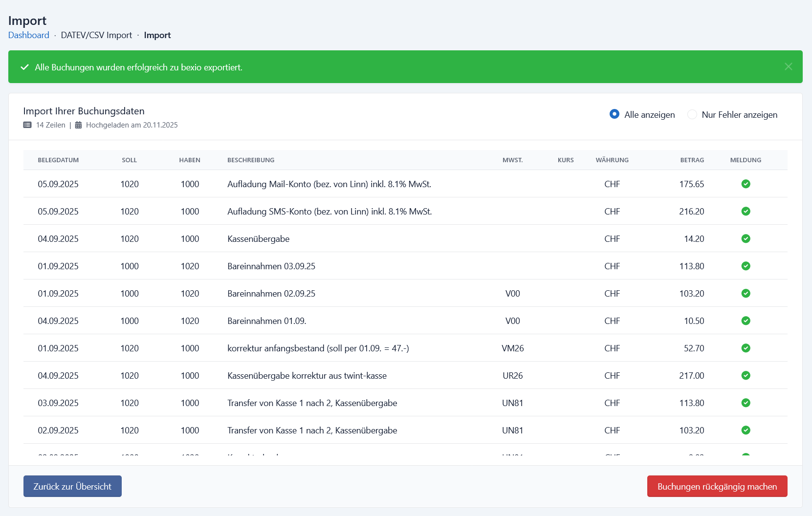Go to DATEV/CSV Import breadcrumb
This screenshot has width=812, height=516.
coord(96,35)
